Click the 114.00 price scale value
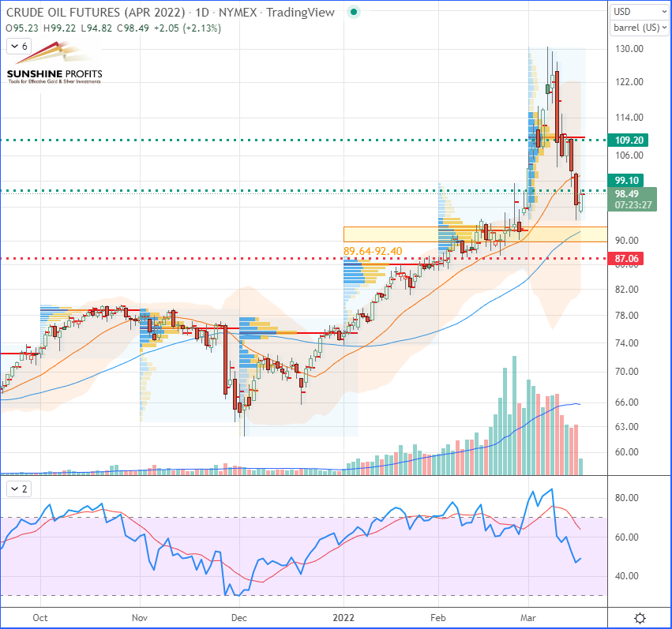This screenshot has height=629, width=672. click(629, 118)
